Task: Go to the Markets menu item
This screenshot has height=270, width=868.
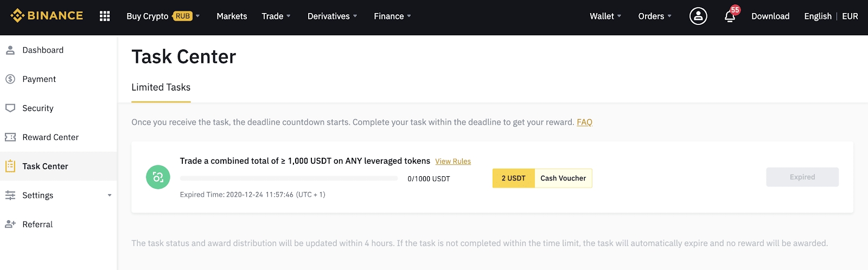Action: 232,16
